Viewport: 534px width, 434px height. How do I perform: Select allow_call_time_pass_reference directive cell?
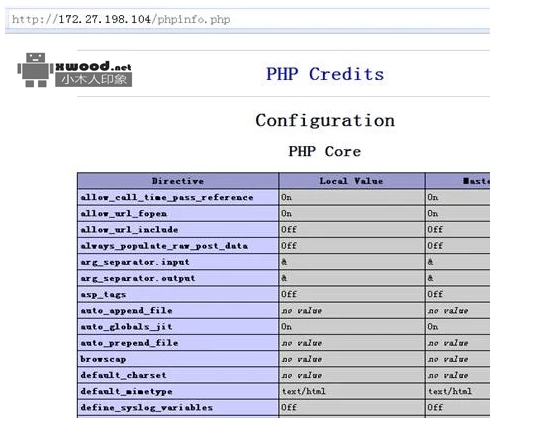pos(178,197)
